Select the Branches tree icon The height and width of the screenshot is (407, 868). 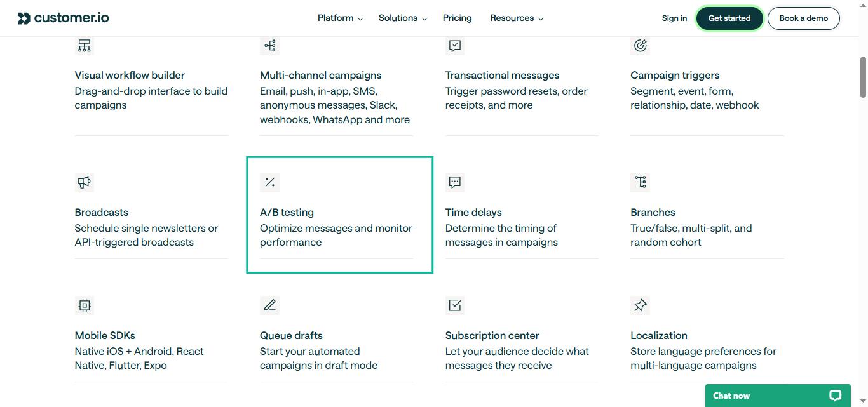(x=640, y=182)
